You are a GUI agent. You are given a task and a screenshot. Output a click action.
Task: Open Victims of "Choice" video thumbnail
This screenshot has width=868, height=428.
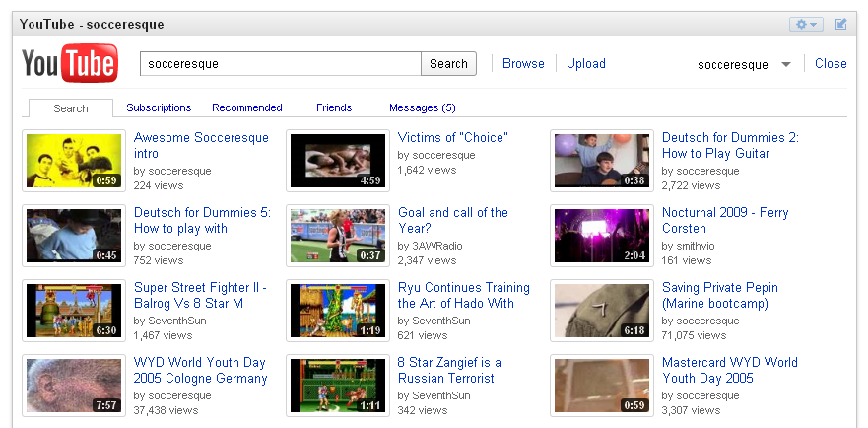coord(338,161)
